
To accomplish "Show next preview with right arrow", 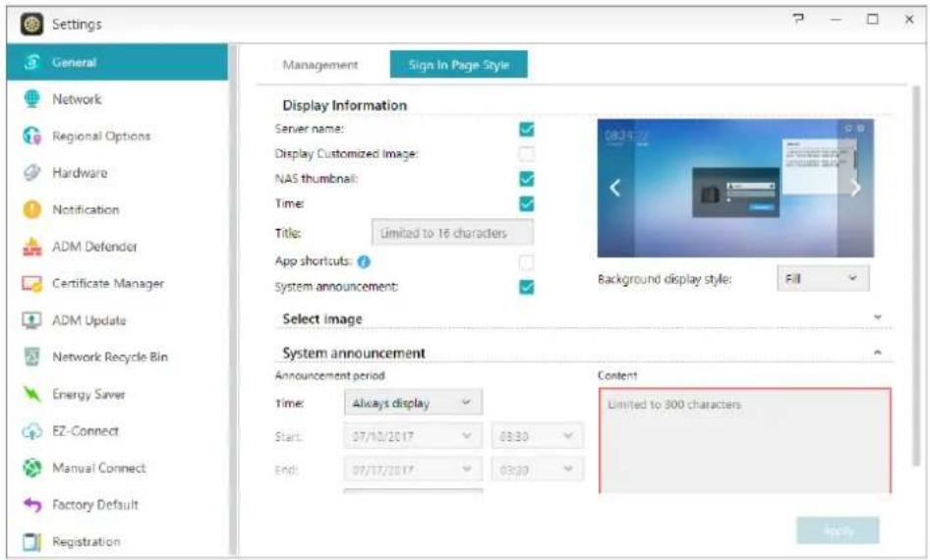I will click(x=856, y=188).
